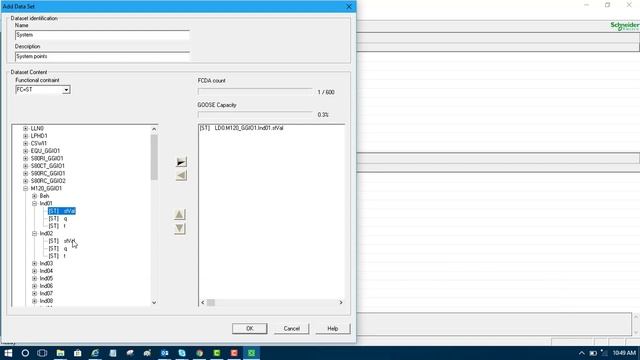Collapse the M120_GGIO1 node

(26, 189)
